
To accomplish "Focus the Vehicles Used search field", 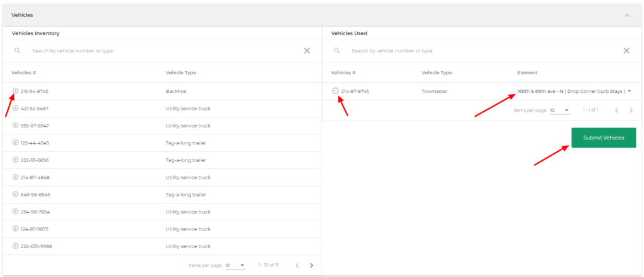I will tap(478, 51).
